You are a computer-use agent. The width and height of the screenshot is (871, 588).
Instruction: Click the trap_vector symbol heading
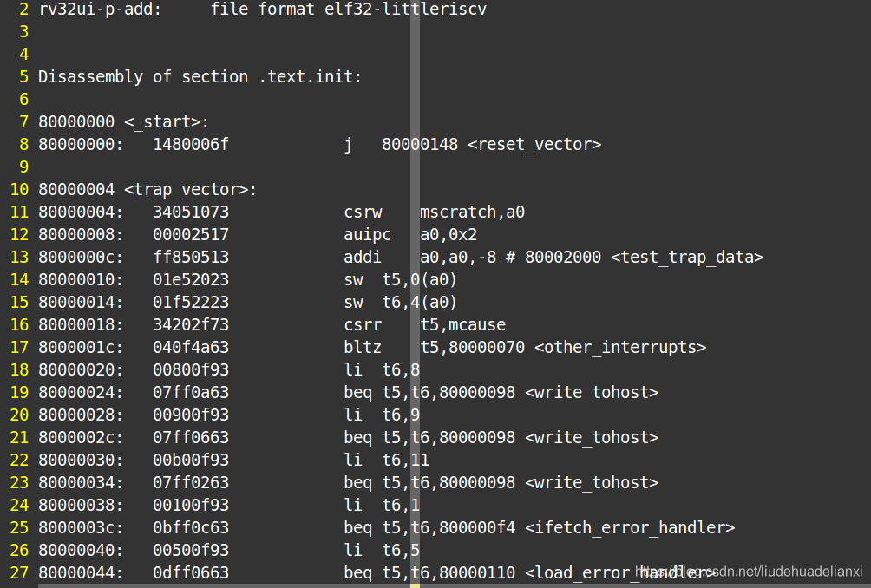pos(190,189)
